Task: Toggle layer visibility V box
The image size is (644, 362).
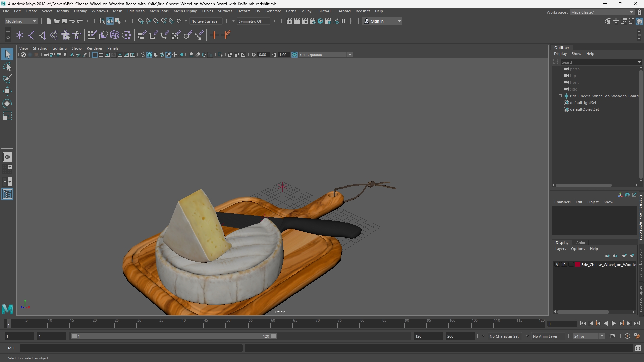Action: coord(557,265)
